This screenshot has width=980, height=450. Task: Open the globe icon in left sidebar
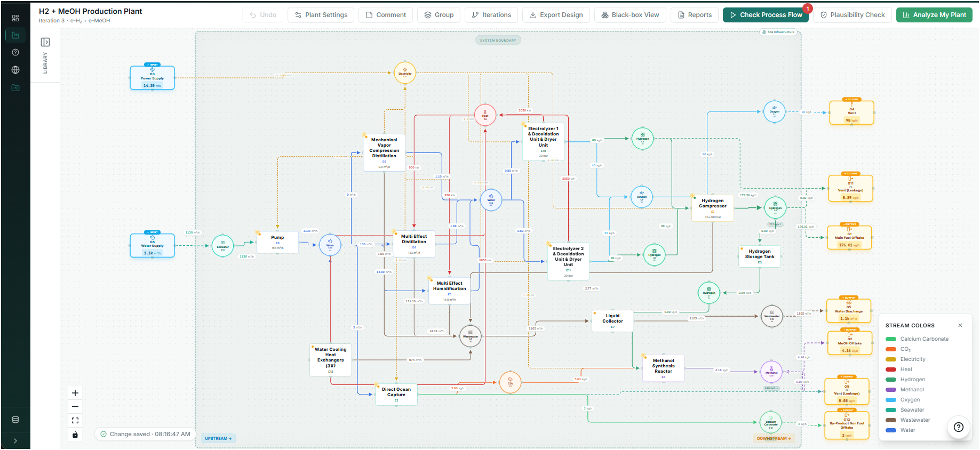click(x=15, y=70)
